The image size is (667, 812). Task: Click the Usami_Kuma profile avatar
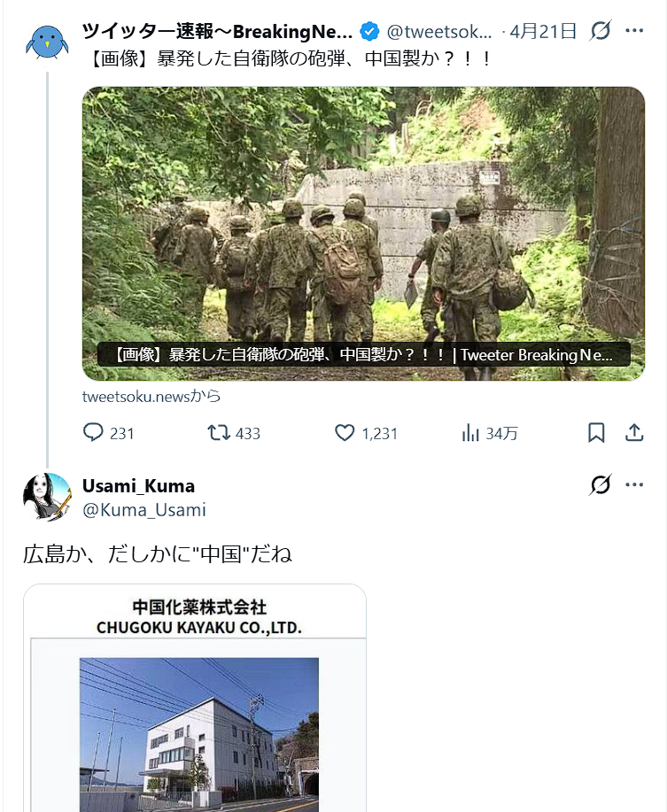(47, 497)
